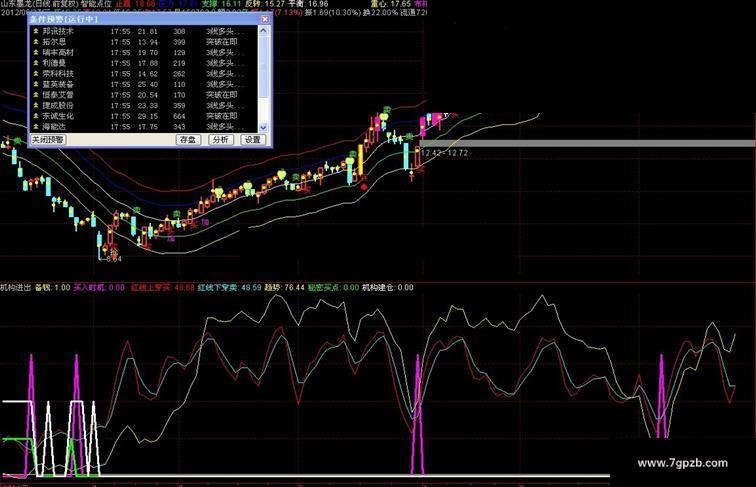The image size is (756, 487).
Task: Click the 趋势: 76.44 trend label
Action: coord(284,287)
